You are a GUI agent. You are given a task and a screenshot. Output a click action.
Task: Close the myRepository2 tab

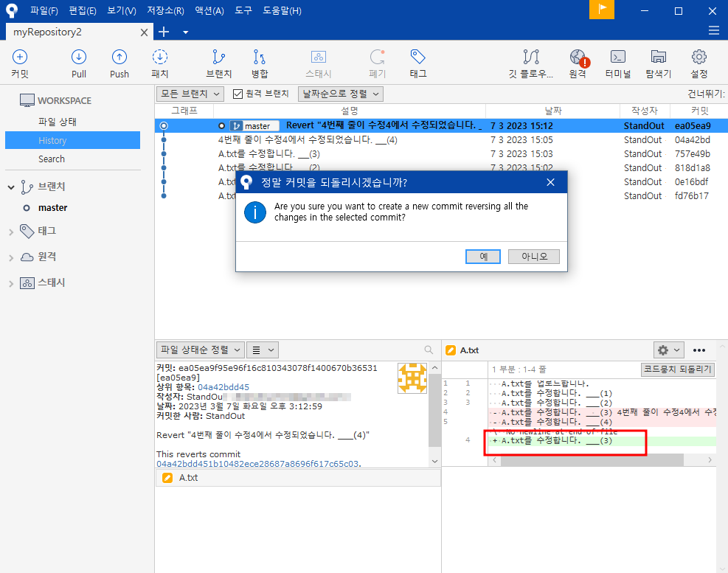coord(144,32)
